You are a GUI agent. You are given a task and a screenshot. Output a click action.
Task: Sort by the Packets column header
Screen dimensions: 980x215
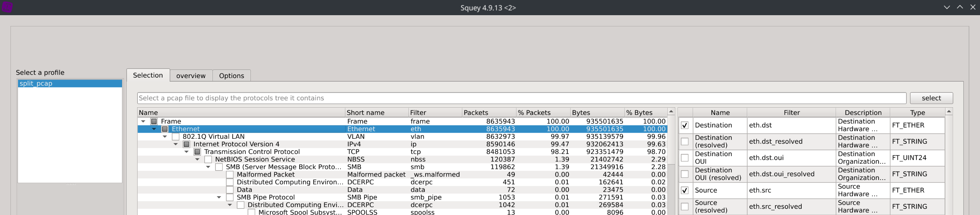(475, 113)
